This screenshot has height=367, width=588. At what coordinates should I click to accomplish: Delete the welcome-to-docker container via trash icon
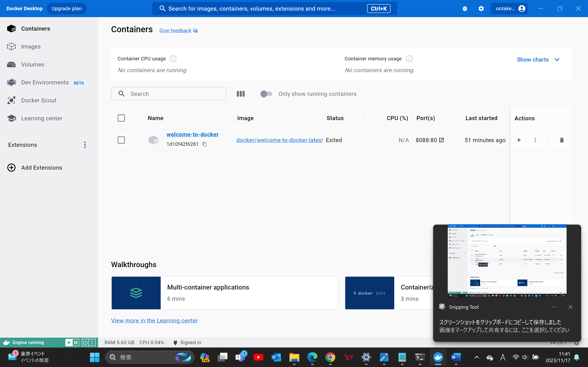pos(561,140)
